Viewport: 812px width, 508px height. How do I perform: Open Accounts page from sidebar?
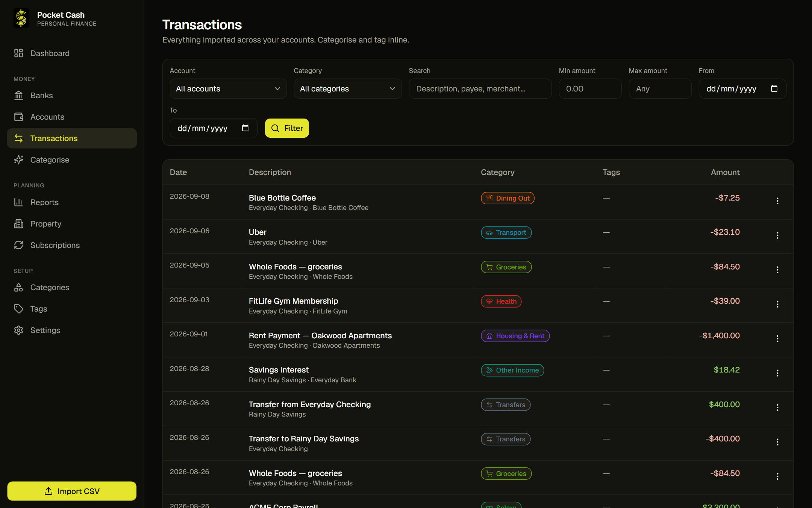tap(72, 117)
